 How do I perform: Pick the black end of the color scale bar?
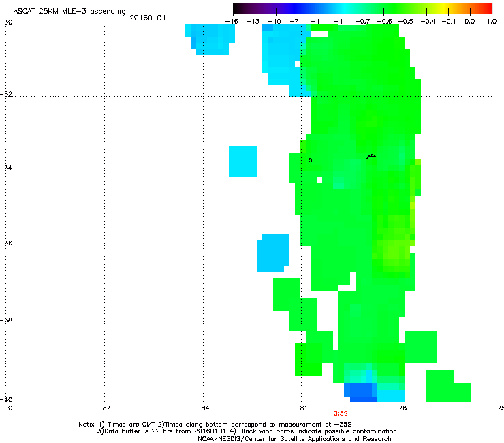[238, 8]
